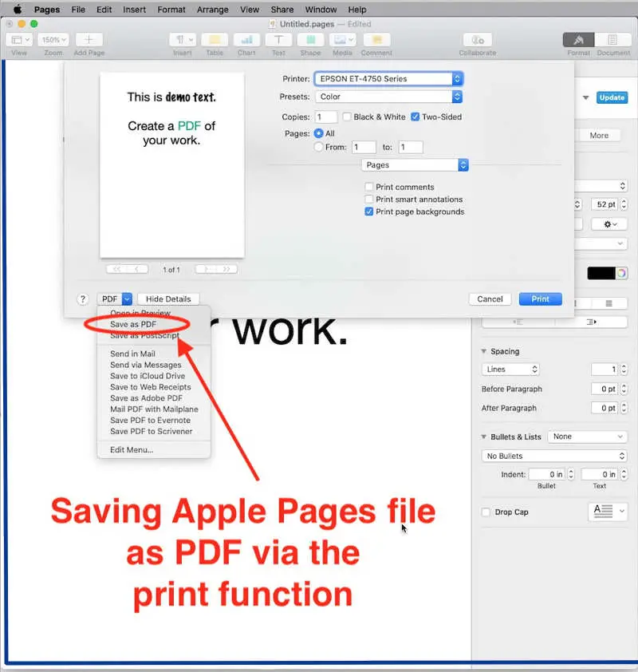Viewport: 638px width, 672px height.
Task: Decrease indent in the sidebar
Action: point(518,322)
